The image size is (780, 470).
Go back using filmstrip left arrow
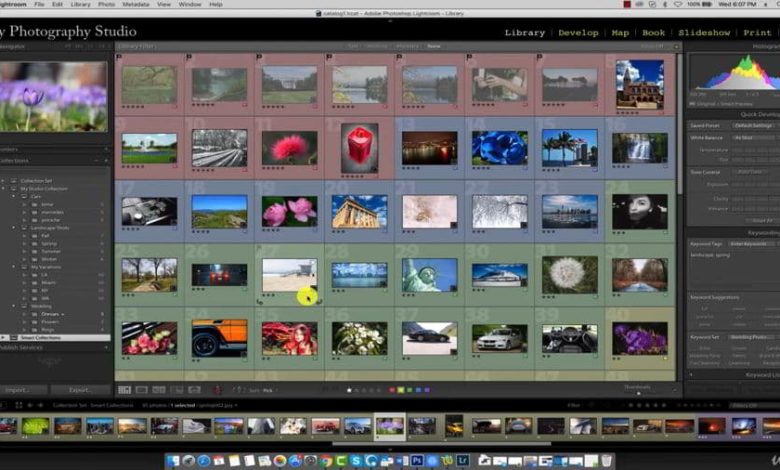(30, 405)
